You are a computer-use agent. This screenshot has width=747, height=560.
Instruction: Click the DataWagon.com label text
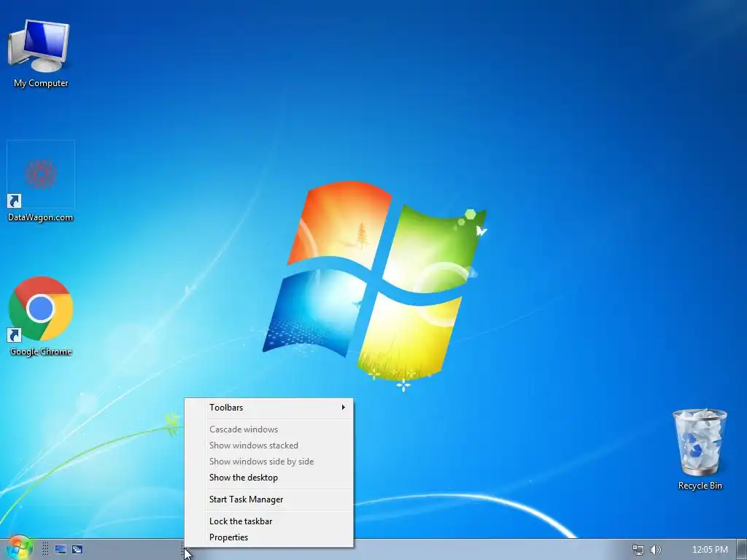click(x=41, y=217)
